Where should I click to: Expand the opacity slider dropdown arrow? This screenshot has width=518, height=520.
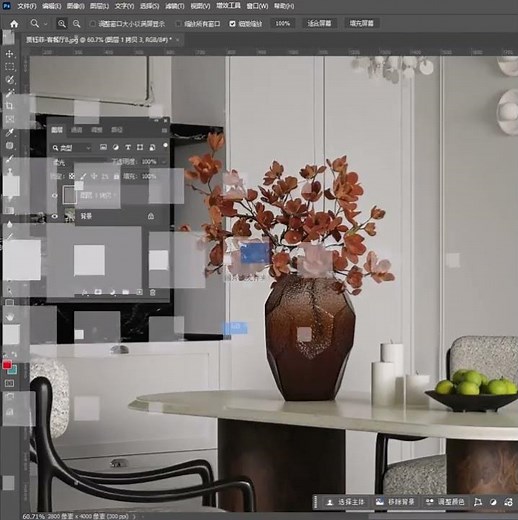click(x=164, y=162)
